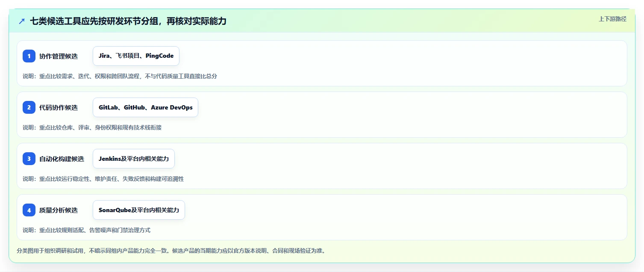Click the footer text starting 分类图用于组织调研和试用
Screen dimensions: 644x272
click(171, 251)
